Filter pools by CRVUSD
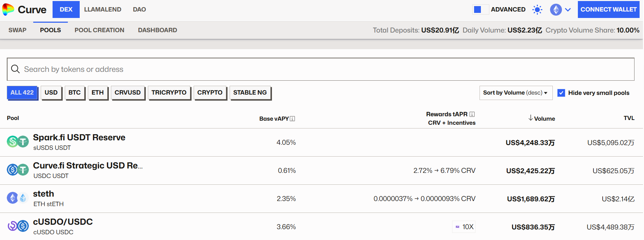 pos(128,93)
